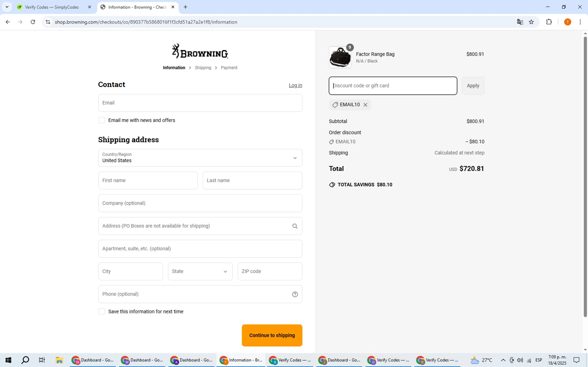Image resolution: width=588 pixels, height=367 pixels.
Task: Go back to the previous page
Action: (x=7, y=22)
